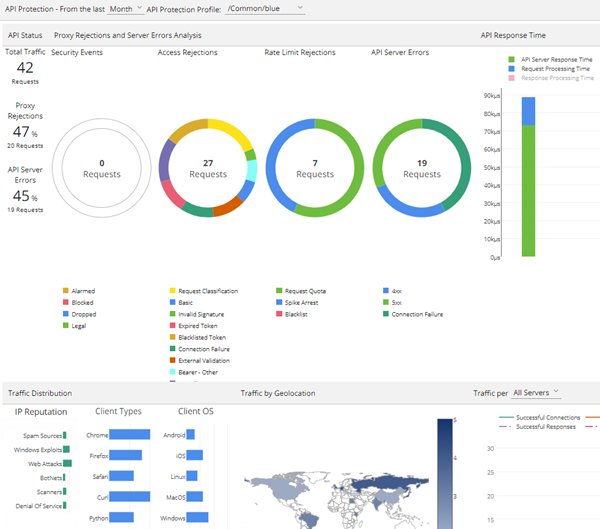Image resolution: width=600 pixels, height=529 pixels.
Task: Click the Request Classification legend marker
Action: pyautogui.click(x=171, y=291)
